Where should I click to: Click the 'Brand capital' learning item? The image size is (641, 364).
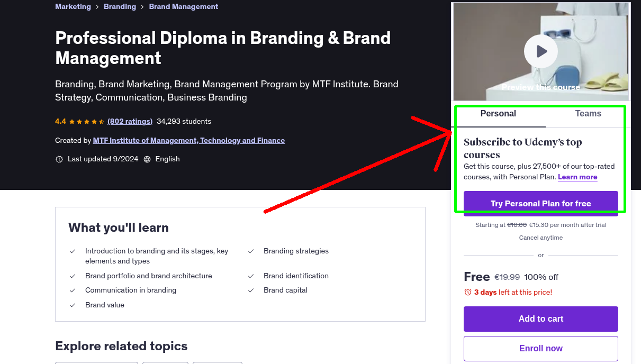tap(285, 290)
